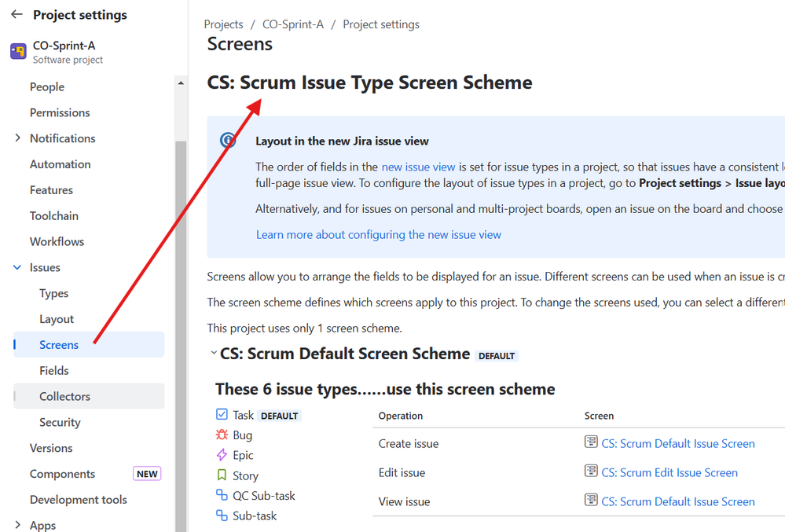Click View issue operation text
The width and height of the screenshot is (785, 532).
point(404,501)
